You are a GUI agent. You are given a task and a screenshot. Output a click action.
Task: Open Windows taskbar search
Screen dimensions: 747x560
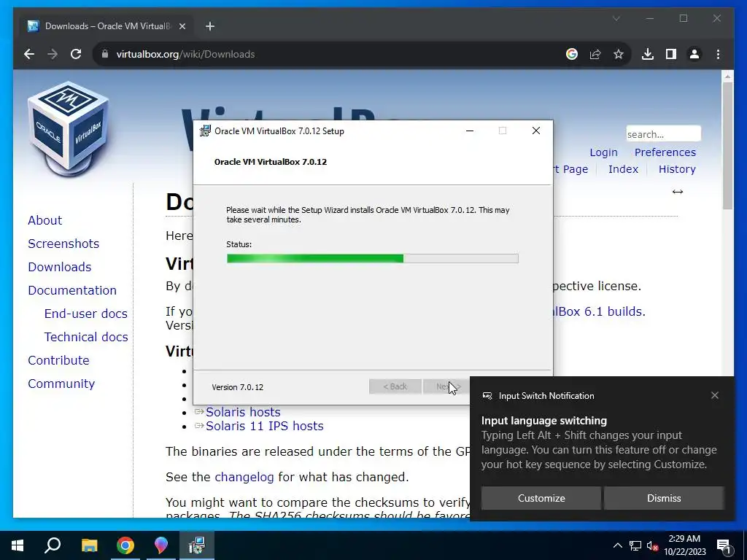pos(53,545)
